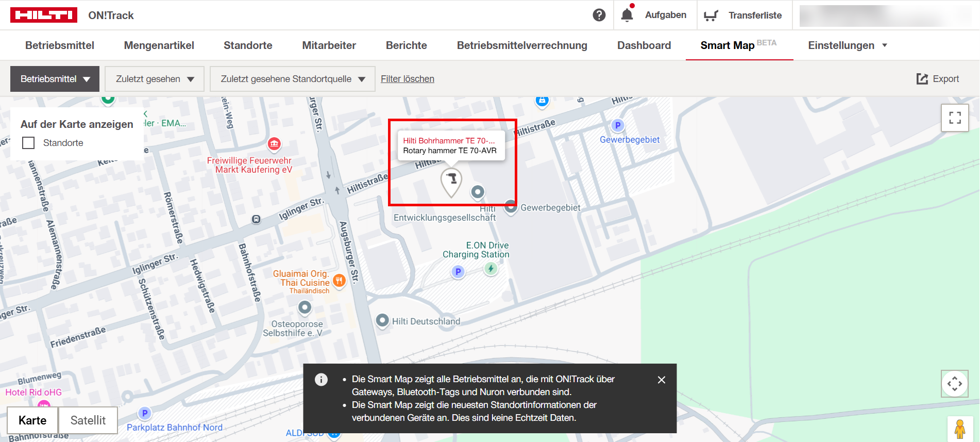Click the bus stop icon on Iglinger Str.
Screen dimensions: 980x442
[256, 220]
